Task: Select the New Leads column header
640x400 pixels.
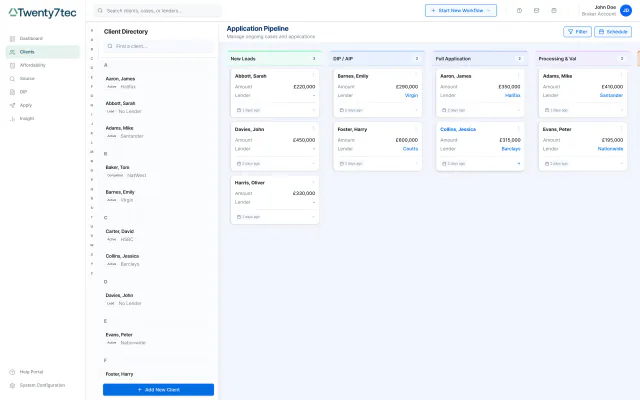Action: [x=275, y=59]
